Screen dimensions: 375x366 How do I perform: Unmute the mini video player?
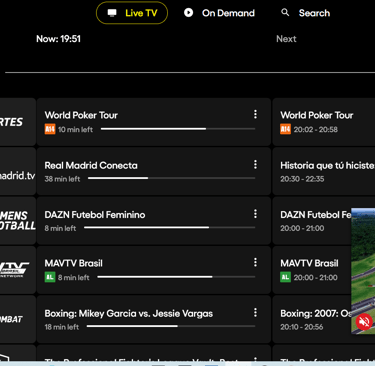(x=364, y=322)
